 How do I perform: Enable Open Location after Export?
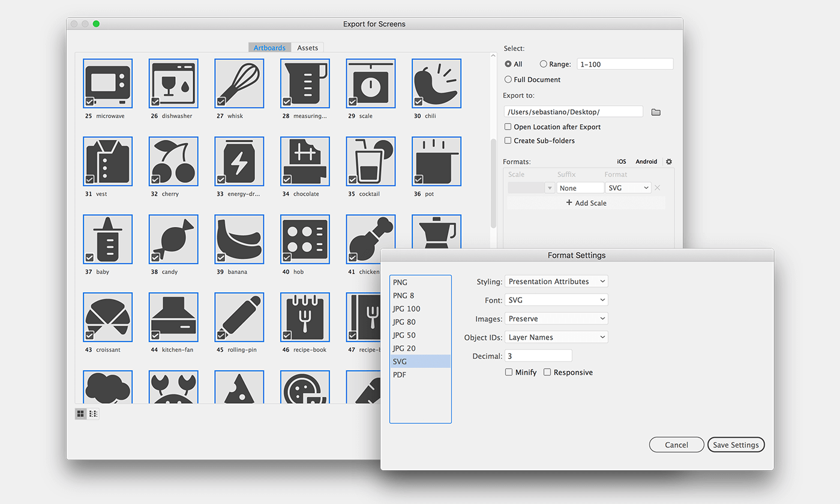pyautogui.click(x=508, y=127)
